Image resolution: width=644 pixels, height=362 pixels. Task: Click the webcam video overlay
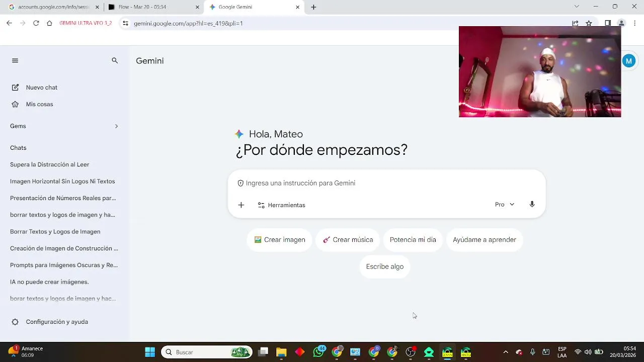coord(540,71)
